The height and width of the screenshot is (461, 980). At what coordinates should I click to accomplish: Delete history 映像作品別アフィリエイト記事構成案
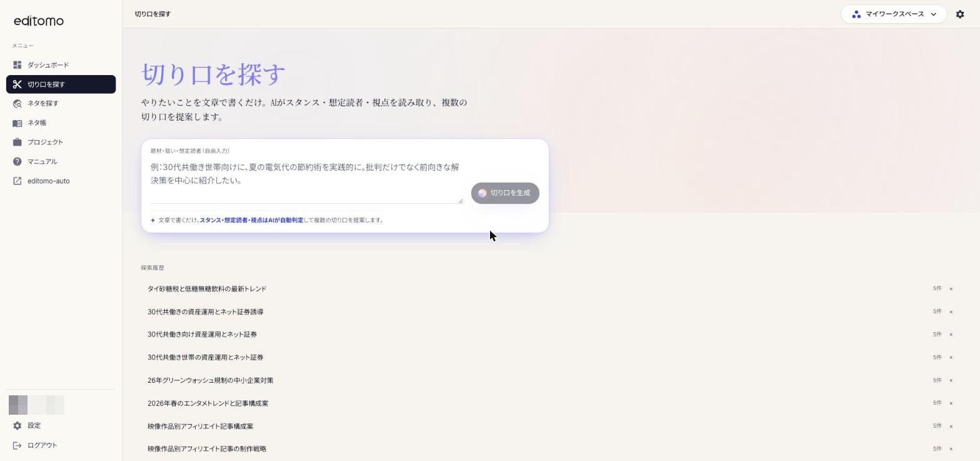(951, 427)
